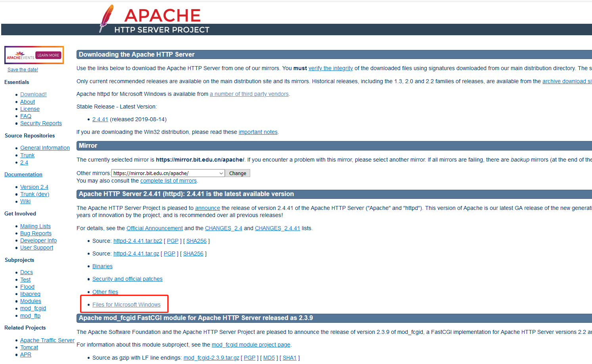The width and height of the screenshot is (592, 364).
Task: Open the Documentation heading link
Action: coord(23,174)
